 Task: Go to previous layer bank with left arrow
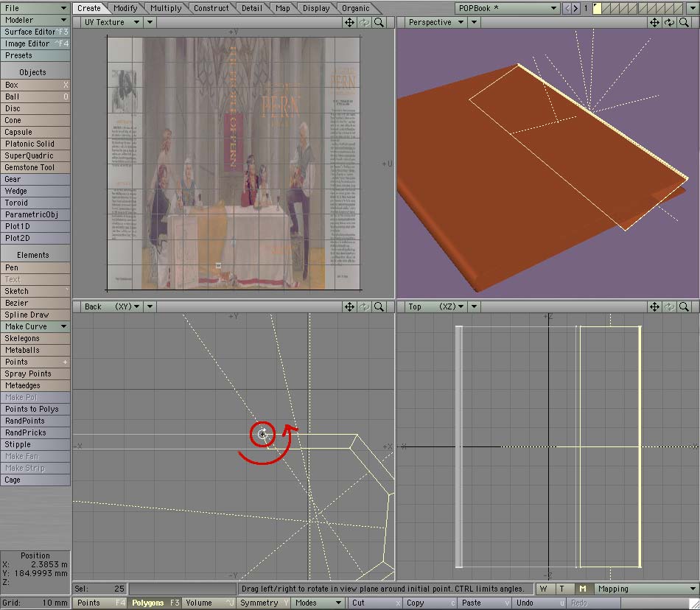coord(567,8)
